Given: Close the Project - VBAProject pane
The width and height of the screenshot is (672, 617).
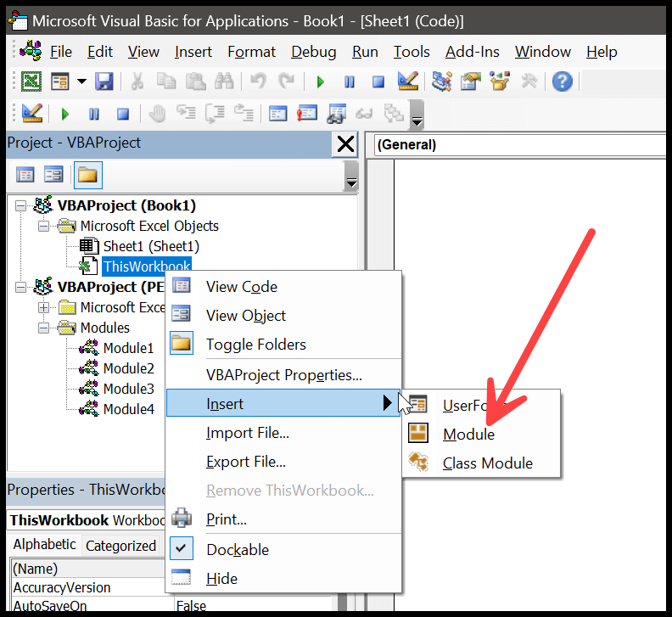Looking at the screenshot, I should pyautogui.click(x=345, y=144).
